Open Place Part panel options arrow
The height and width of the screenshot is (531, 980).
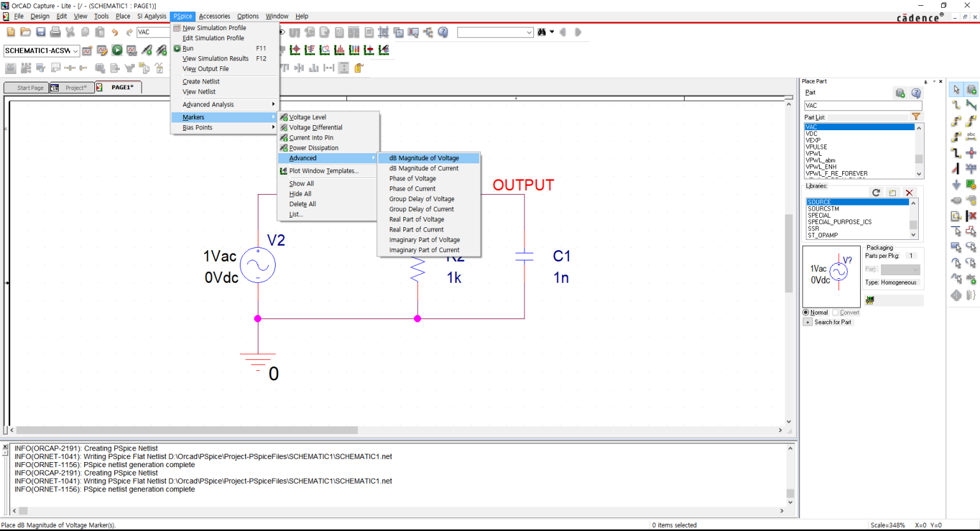click(934, 82)
